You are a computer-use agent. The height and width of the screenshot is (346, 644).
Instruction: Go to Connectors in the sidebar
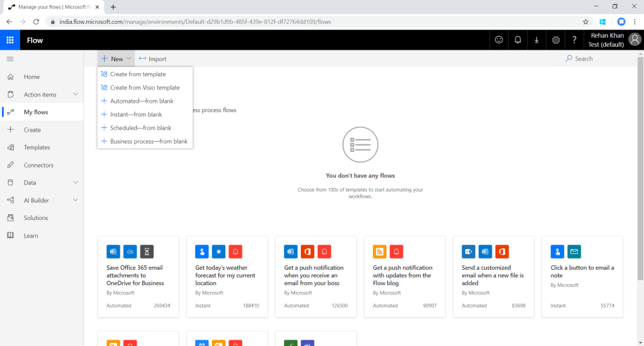(38, 165)
